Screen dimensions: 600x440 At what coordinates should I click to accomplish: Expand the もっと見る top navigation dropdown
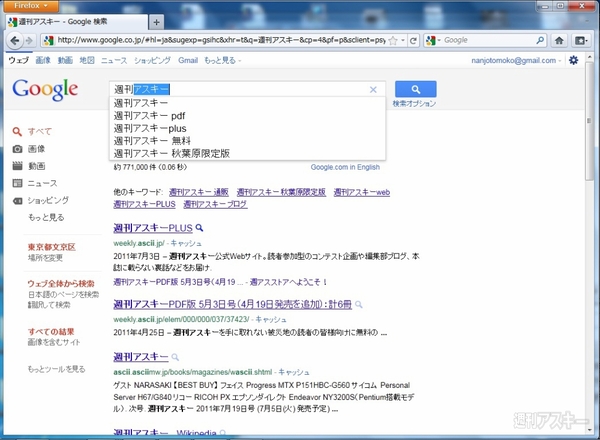(222, 60)
